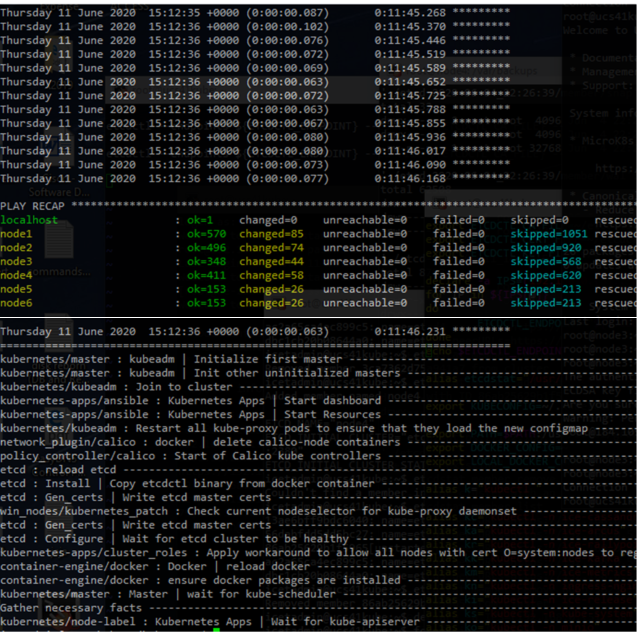
Task: Click the cumulative time 0:11:45.788
Action: 410,110
